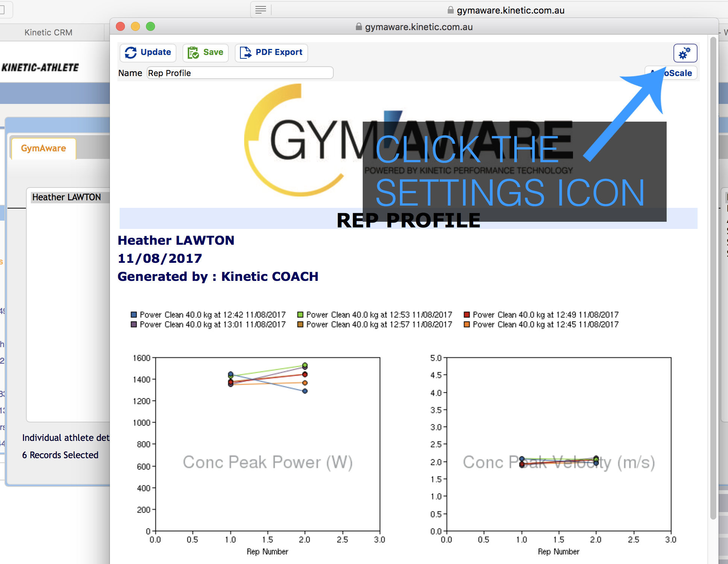Click the red legend swatch for 12:49 set

coord(467,314)
